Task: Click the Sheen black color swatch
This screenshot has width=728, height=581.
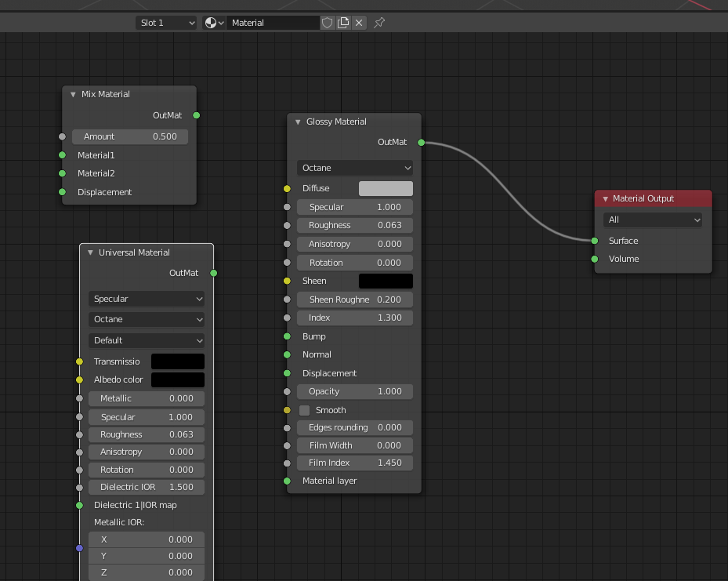Action: click(386, 281)
